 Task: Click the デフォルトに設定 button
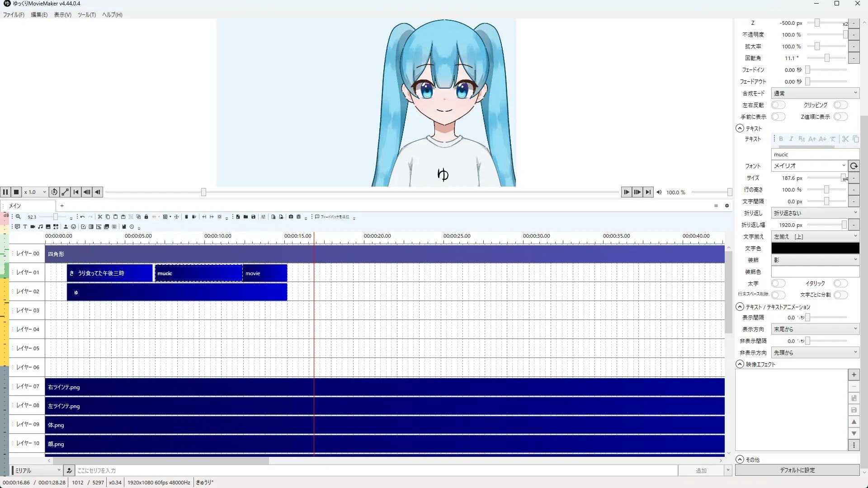797,470
